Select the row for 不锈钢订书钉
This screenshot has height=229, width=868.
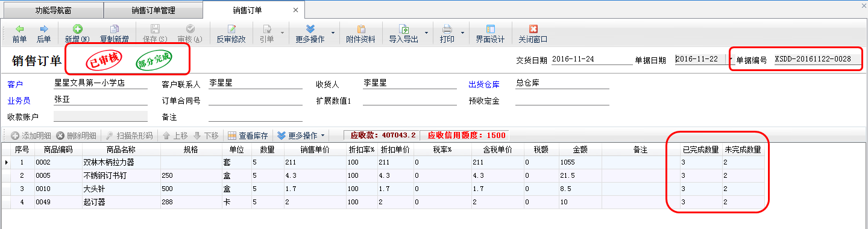tap(383, 175)
